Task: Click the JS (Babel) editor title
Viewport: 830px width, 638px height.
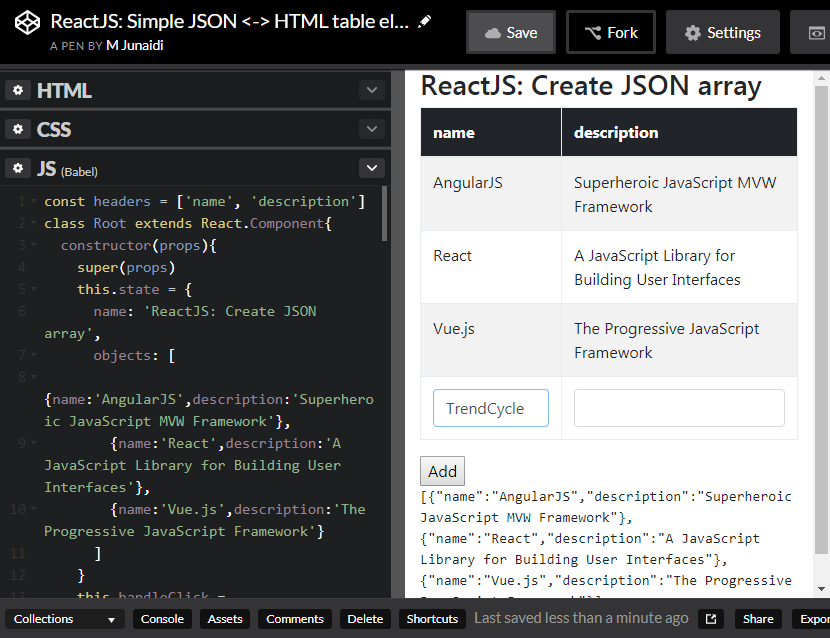Action: [x=67, y=169]
